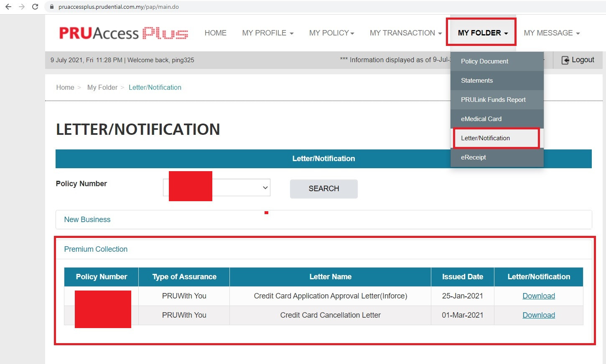Expand the New Business section
The width and height of the screenshot is (606, 364).
(87, 220)
